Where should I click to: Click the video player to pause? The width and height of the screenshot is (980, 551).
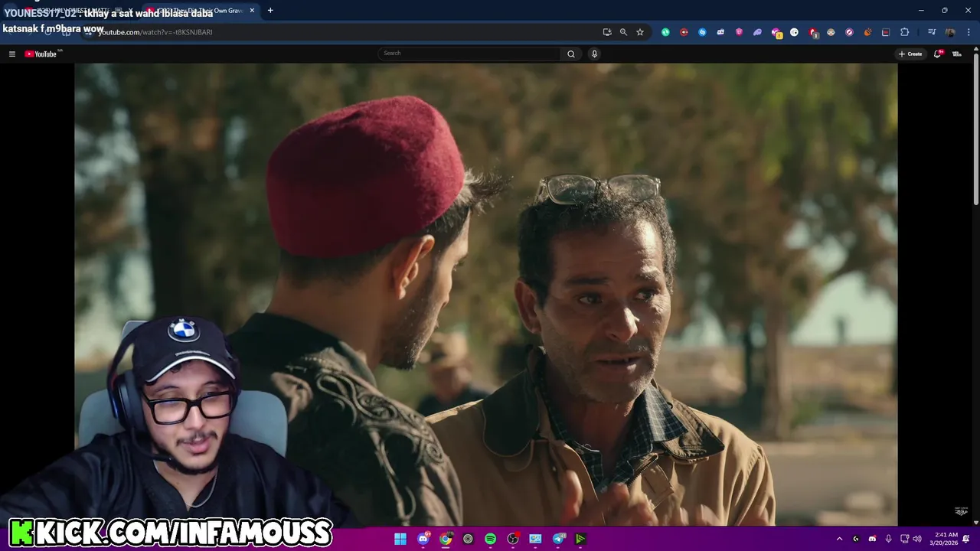tap(485, 295)
